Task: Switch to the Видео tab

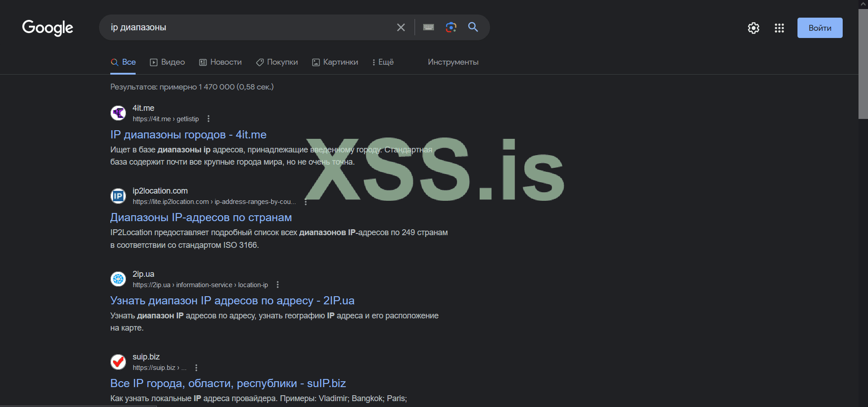Action: tap(167, 62)
